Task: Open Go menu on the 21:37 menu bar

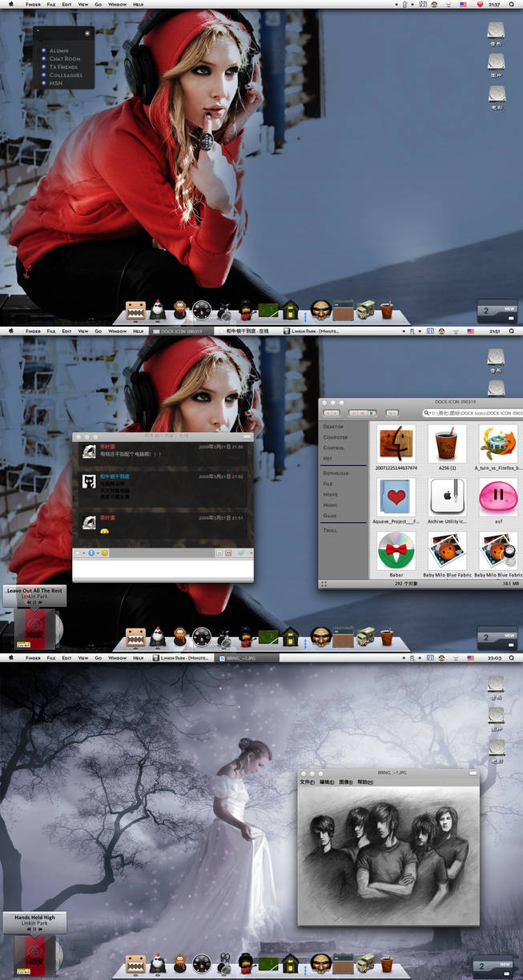Action: tap(98, 4)
